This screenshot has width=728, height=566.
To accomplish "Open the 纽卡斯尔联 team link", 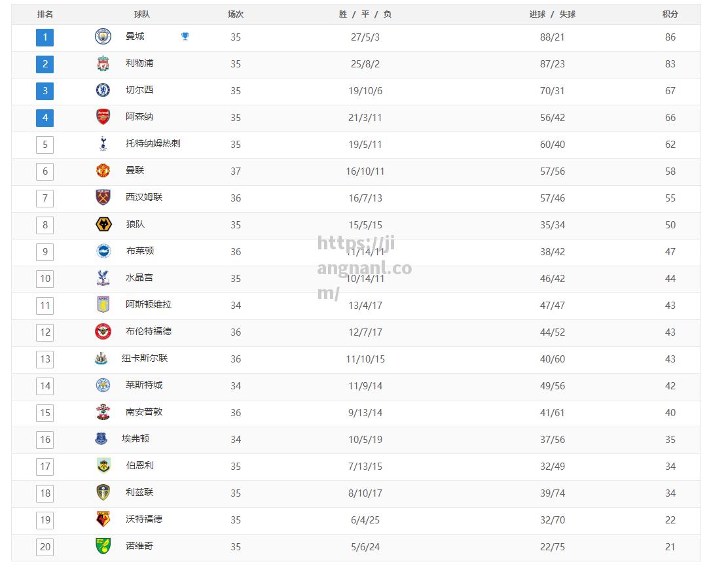I will point(145,358).
